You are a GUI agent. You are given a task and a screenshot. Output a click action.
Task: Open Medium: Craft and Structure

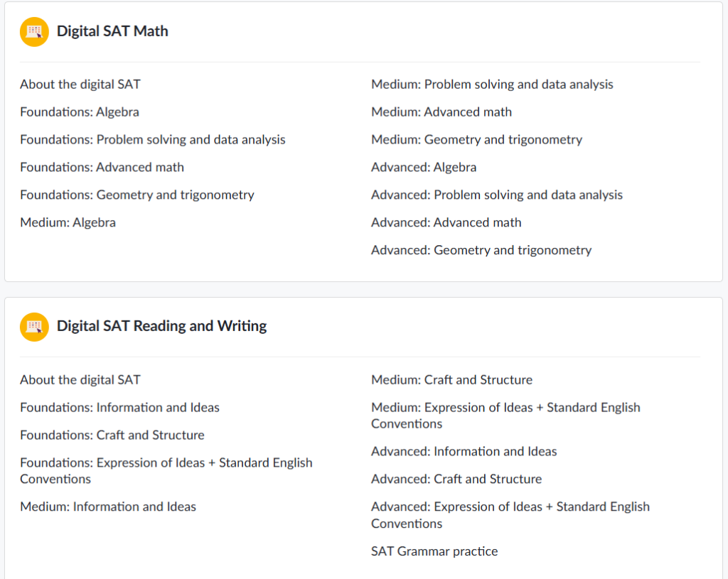tap(451, 380)
